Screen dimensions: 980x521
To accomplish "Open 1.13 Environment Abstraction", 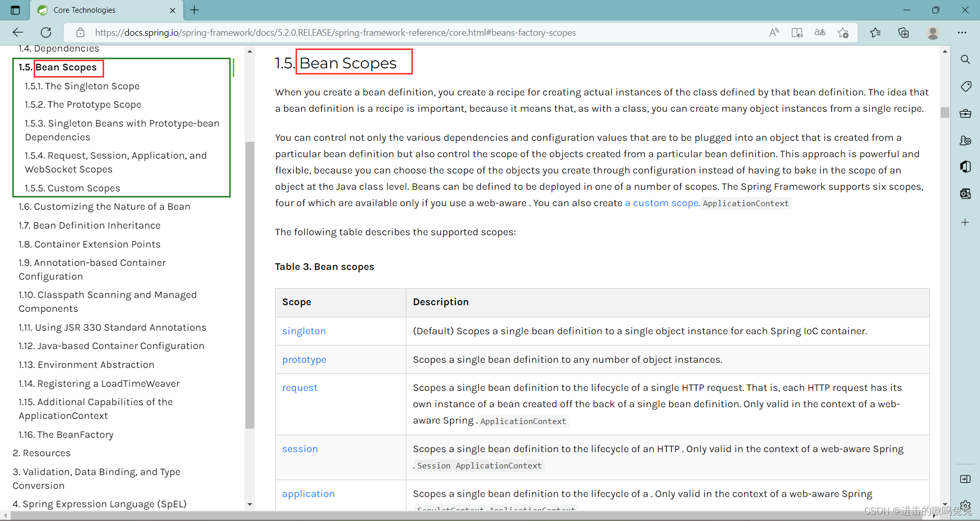I will tap(87, 365).
